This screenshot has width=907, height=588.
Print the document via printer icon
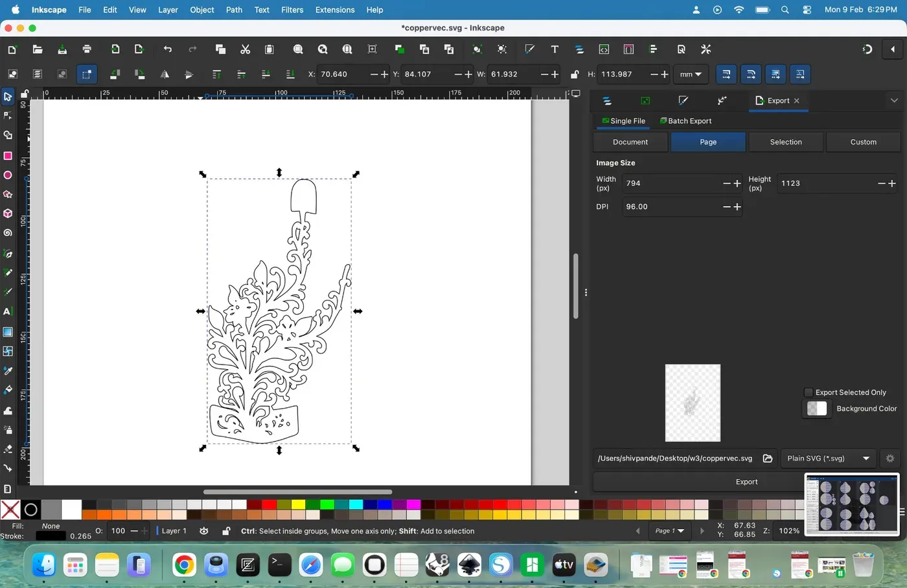pyautogui.click(x=87, y=49)
